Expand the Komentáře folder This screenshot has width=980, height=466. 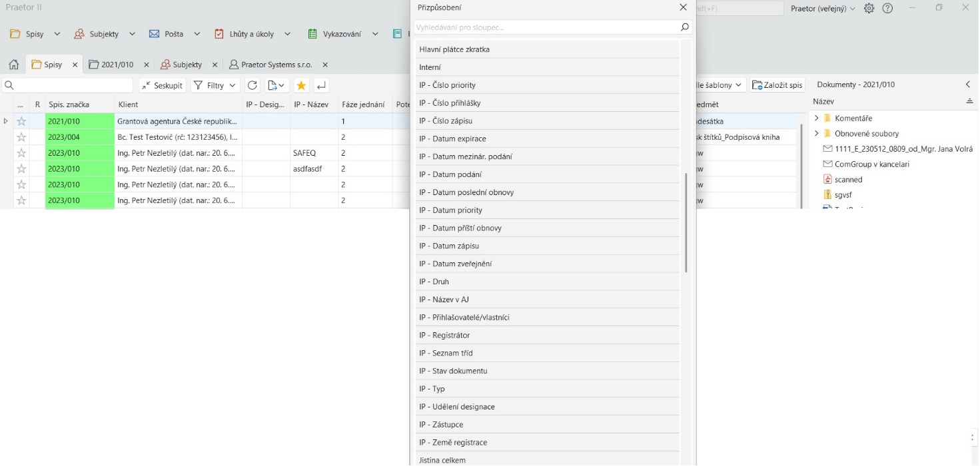pyautogui.click(x=817, y=118)
